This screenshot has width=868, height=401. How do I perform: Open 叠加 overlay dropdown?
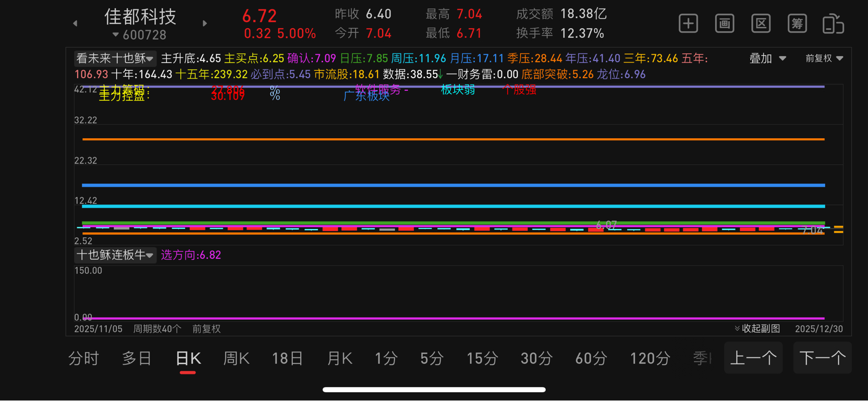[x=767, y=58]
